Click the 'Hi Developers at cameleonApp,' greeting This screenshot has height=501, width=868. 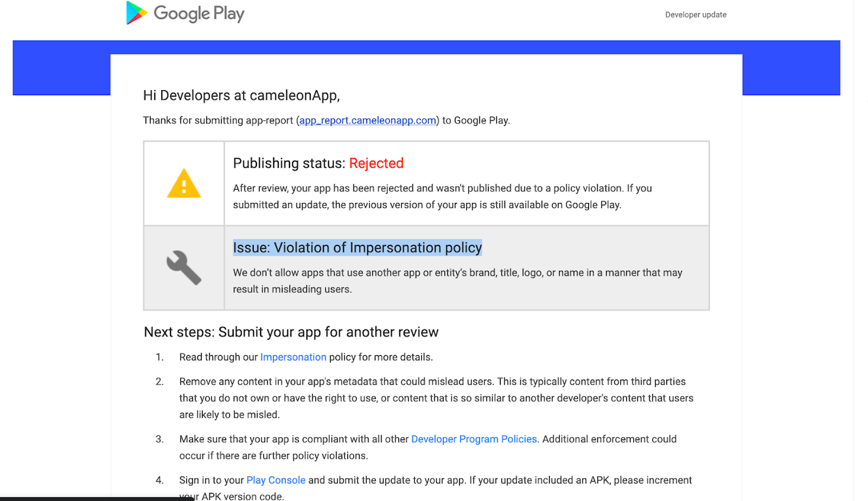(x=241, y=95)
